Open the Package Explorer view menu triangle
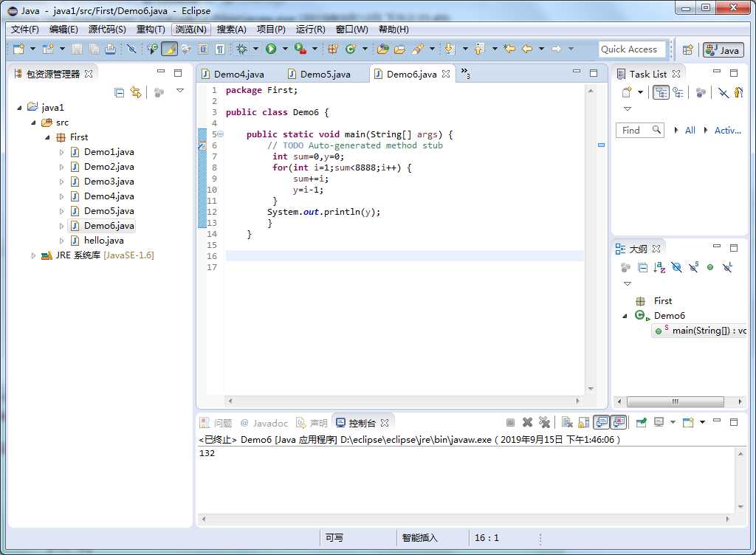The width and height of the screenshot is (756, 555). point(180,91)
